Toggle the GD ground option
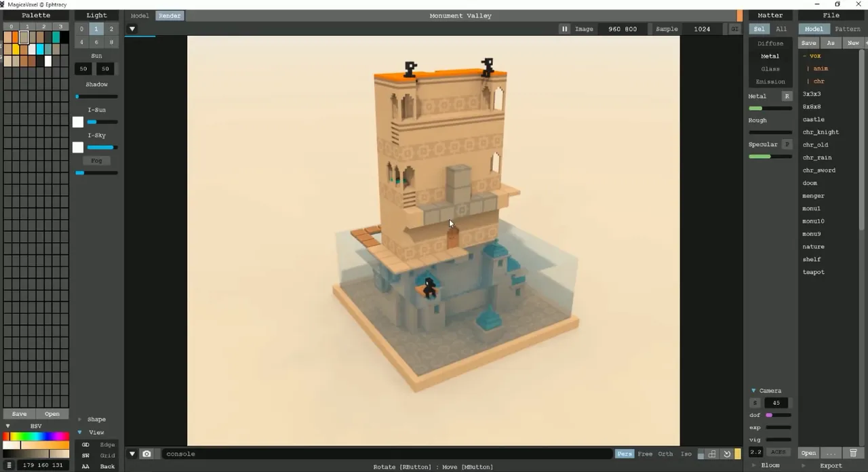The image size is (868, 472). click(85, 445)
